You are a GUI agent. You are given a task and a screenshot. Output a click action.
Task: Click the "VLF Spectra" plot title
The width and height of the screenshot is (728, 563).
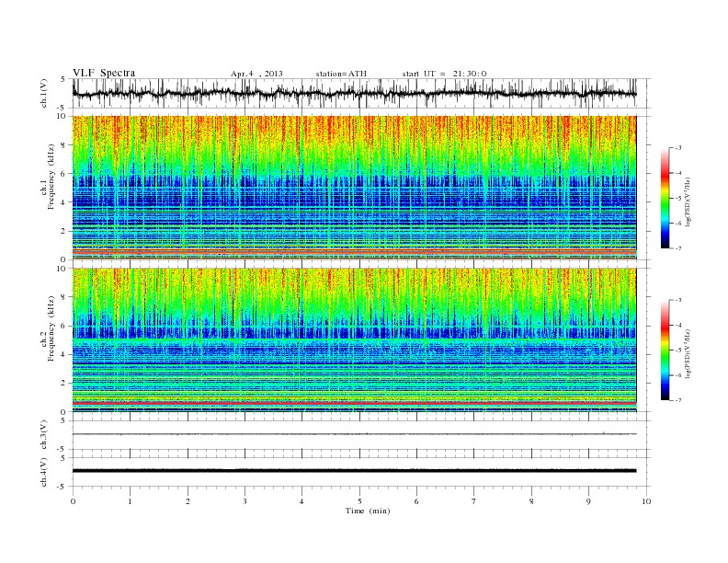tap(104, 73)
